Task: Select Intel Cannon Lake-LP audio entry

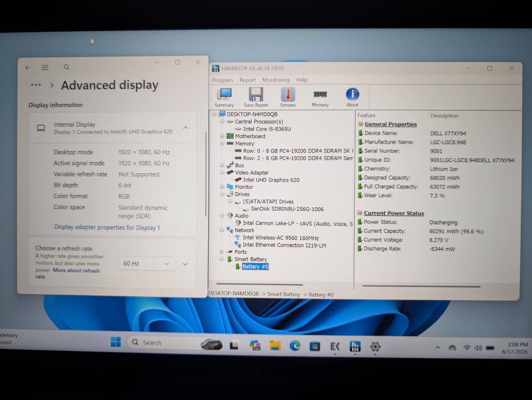Action: [x=298, y=224]
